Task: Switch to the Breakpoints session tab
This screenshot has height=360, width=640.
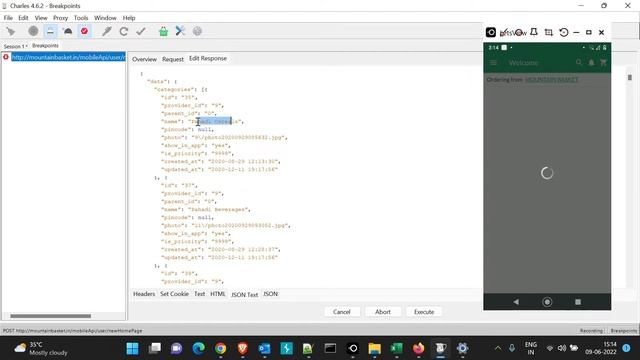Action: point(45,46)
